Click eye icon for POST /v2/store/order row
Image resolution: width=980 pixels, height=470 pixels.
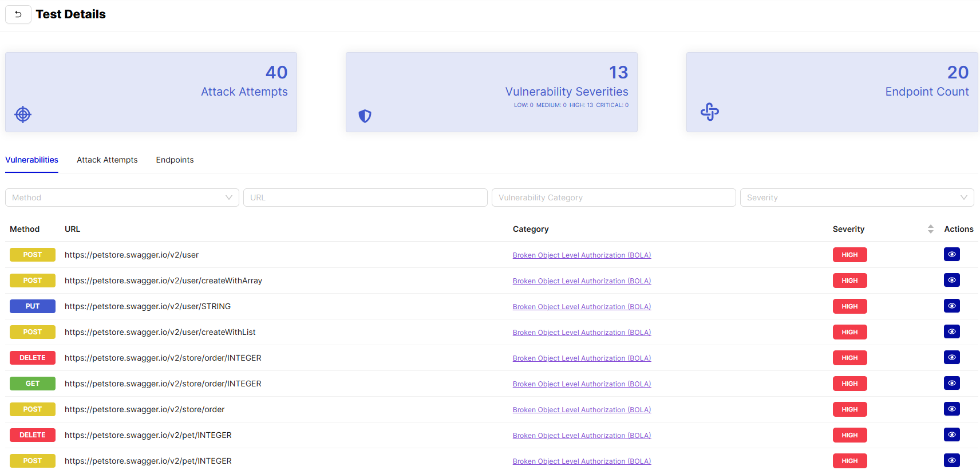[951, 409]
